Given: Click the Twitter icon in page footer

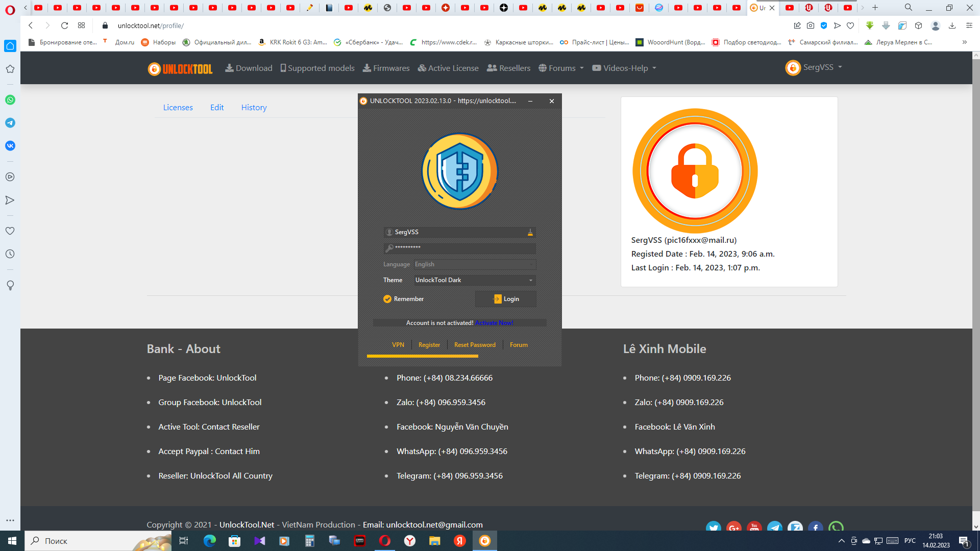Looking at the screenshot, I should pyautogui.click(x=713, y=528).
